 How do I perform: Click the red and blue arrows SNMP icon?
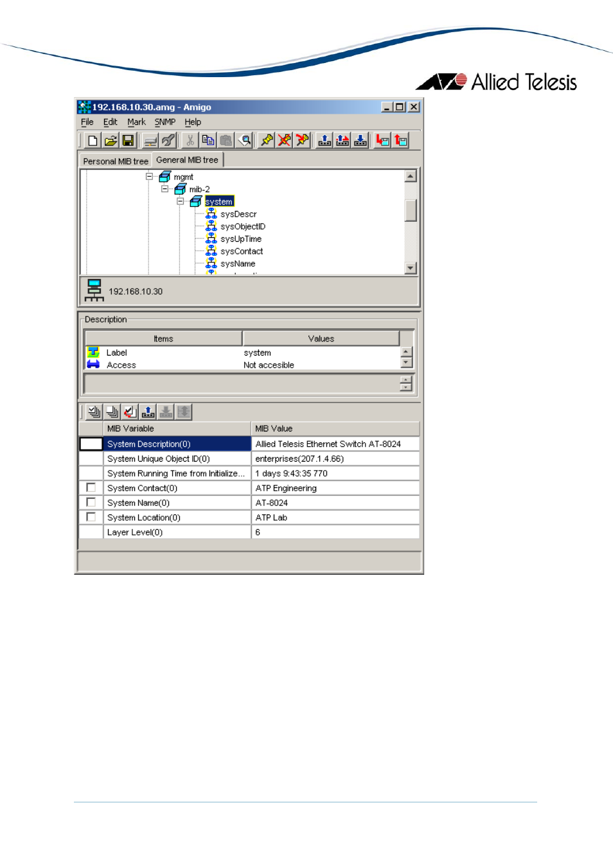tap(342, 140)
